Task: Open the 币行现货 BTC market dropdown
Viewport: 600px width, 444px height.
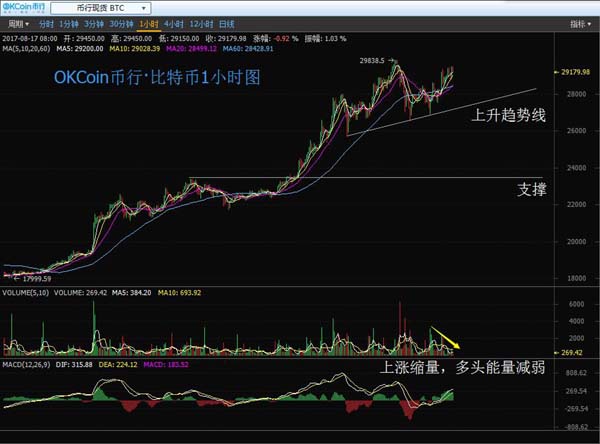Action: click(x=107, y=7)
